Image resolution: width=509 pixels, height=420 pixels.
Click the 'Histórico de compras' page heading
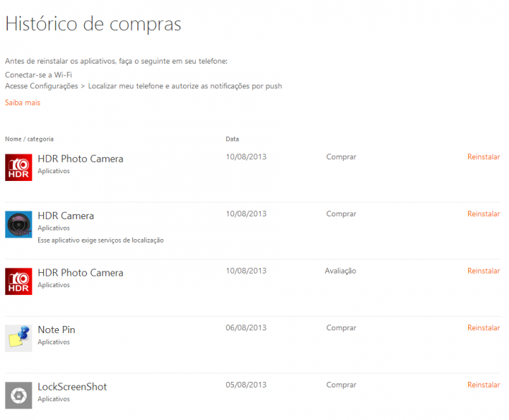93,24
